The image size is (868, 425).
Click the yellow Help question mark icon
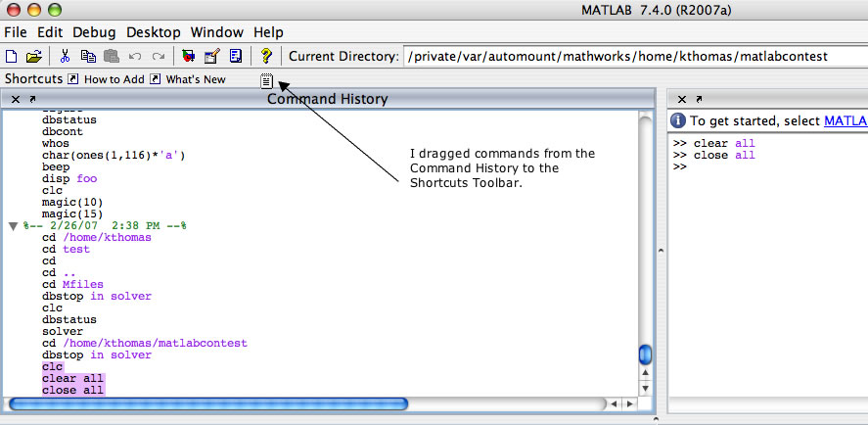265,57
